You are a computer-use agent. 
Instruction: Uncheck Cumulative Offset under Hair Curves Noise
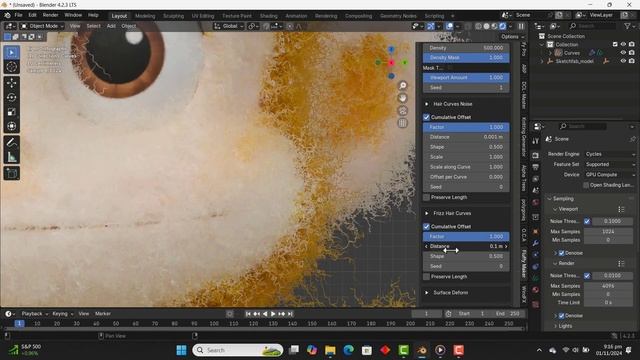click(427, 117)
